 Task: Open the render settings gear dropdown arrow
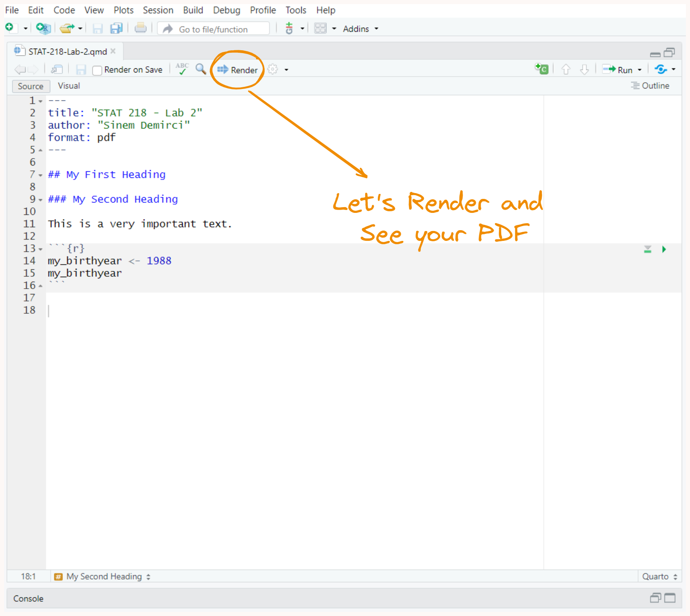click(286, 70)
